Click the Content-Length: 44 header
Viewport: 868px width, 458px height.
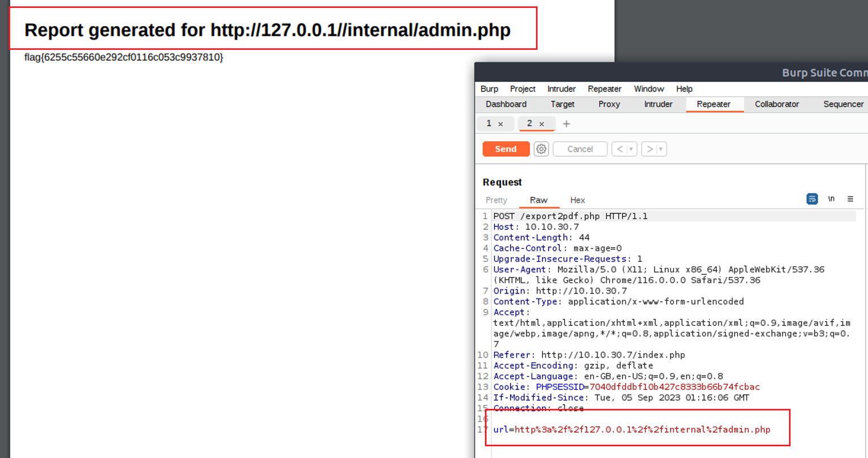pyautogui.click(x=541, y=238)
